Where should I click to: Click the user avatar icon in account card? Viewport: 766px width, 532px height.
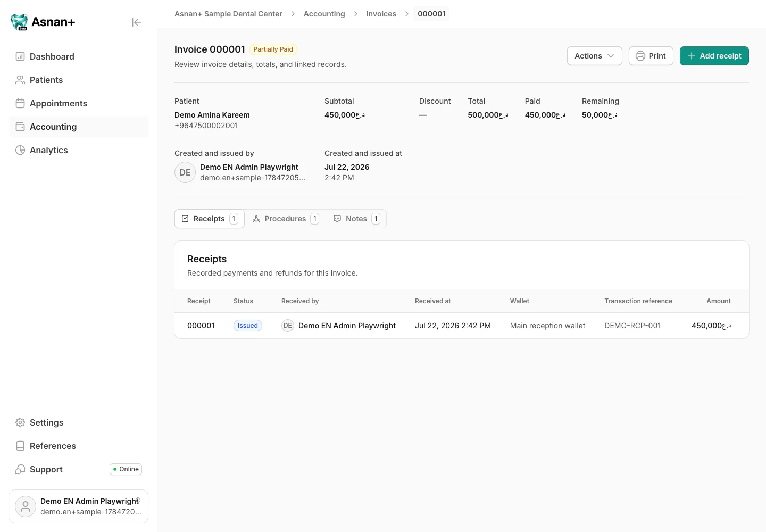[x=26, y=506]
